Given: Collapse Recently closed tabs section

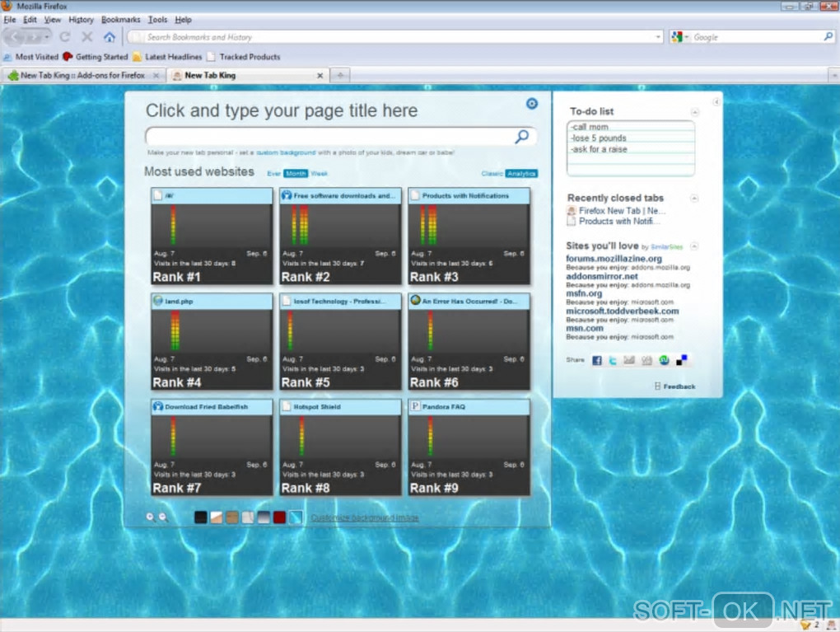Looking at the screenshot, I should click(x=694, y=199).
